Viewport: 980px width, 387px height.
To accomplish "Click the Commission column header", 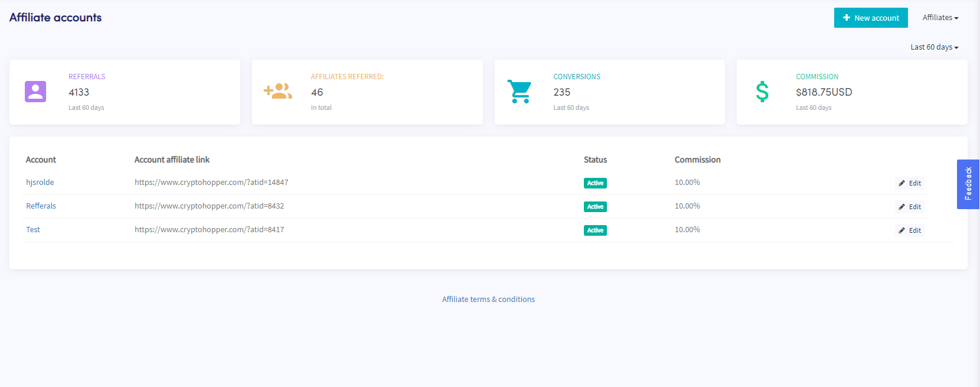I will click(x=698, y=160).
